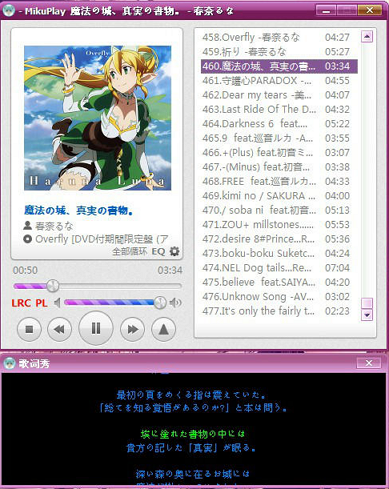Close the MikuPlay window
Image resolution: width=389 pixels, height=489 pixels.
[369, 11]
